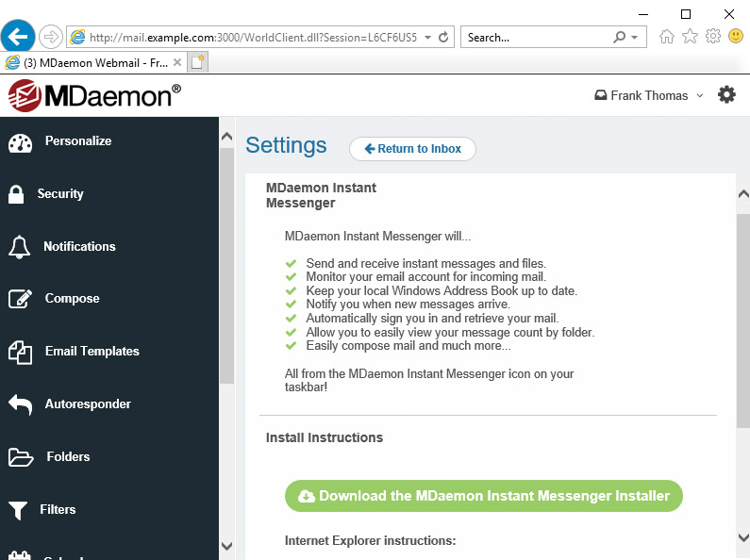The width and height of the screenshot is (750, 560).
Task: Click the Install Instructions heading
Action: tap(325, 437)
